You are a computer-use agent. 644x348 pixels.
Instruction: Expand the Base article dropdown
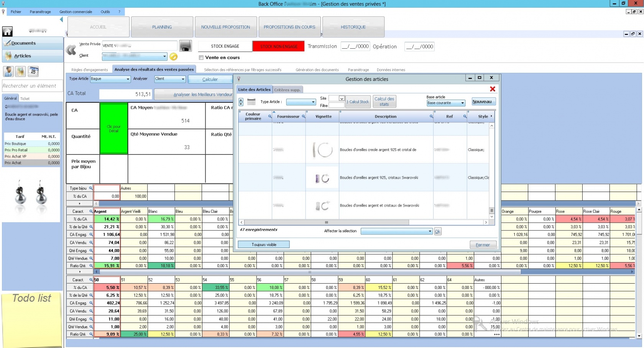(x=446, y=103)
